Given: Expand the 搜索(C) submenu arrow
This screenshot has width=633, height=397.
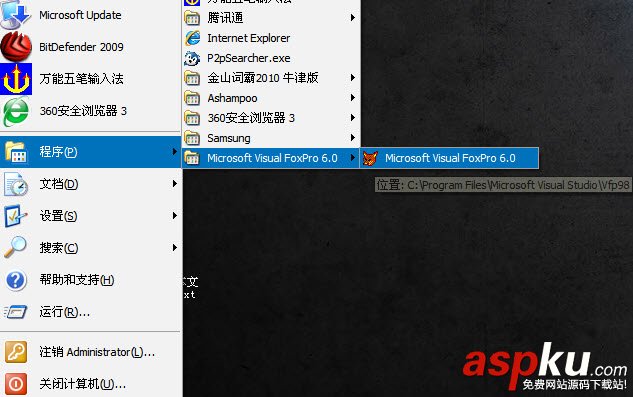Looking at the screenshot, I should [174, 248].
